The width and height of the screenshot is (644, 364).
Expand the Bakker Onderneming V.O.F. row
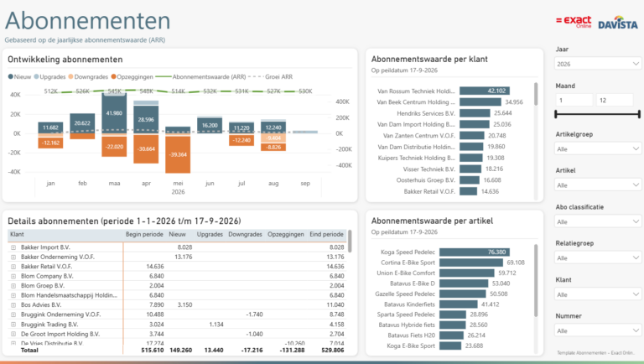(x=13, y=257)
